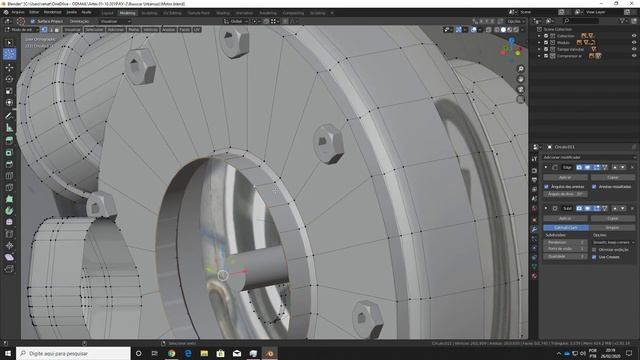Switch to face select mode
640x360 pixels.
click(x=57, y=29)
